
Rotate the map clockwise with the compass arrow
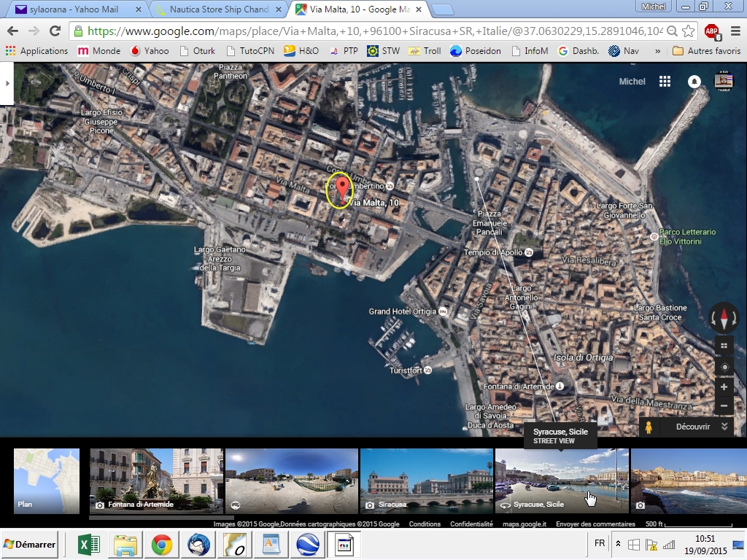(735, 319)
